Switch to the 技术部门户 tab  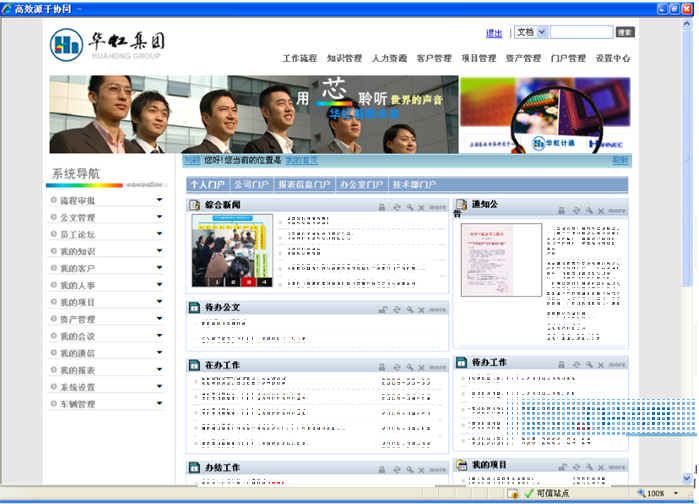(x=414, y=184)
